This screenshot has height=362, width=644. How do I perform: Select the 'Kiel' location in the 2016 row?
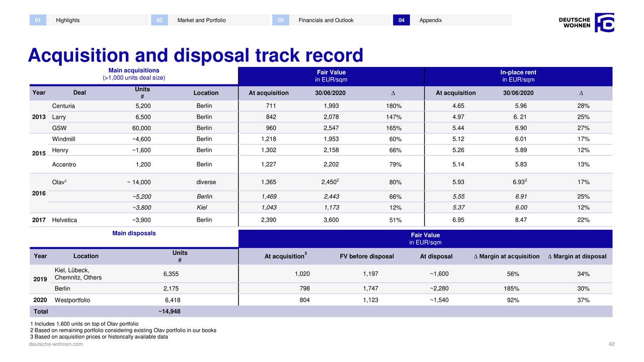point(202,207)
